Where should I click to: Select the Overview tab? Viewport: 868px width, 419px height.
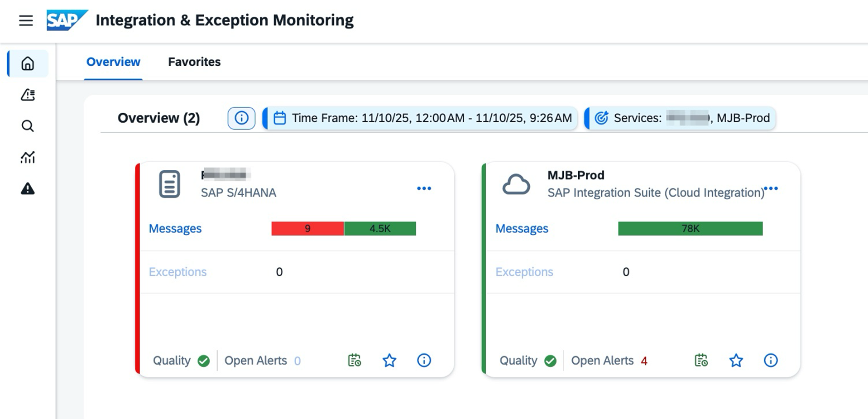coord(113,62)
